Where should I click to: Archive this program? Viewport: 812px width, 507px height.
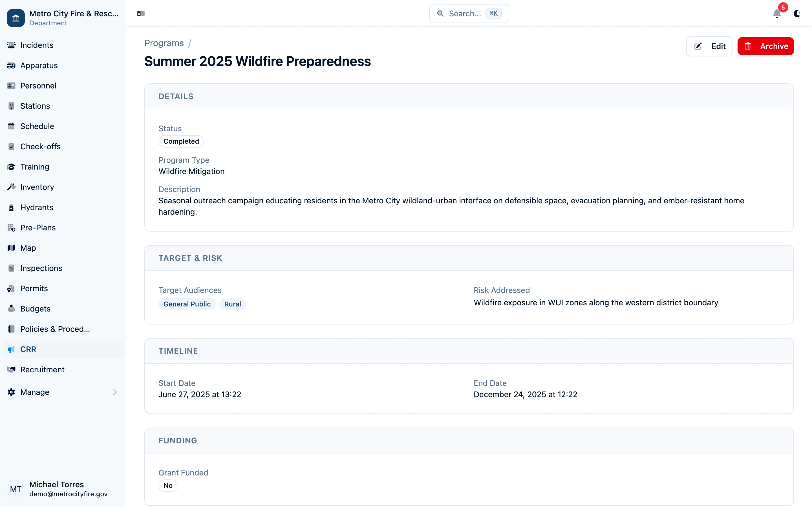tap(765, 46)
